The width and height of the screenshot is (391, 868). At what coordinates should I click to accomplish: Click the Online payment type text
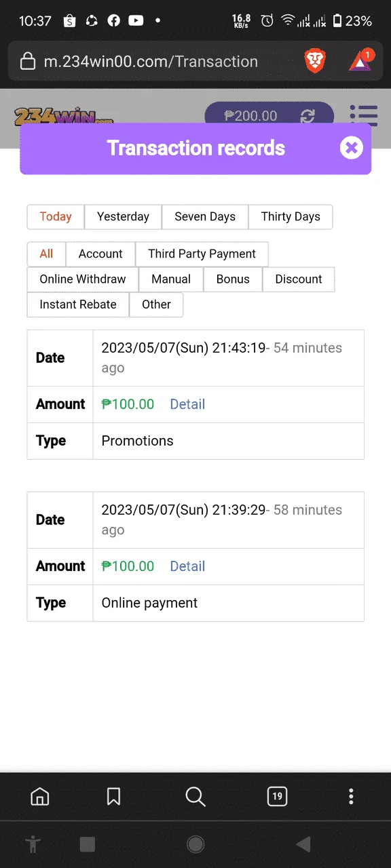coord(149,603)
